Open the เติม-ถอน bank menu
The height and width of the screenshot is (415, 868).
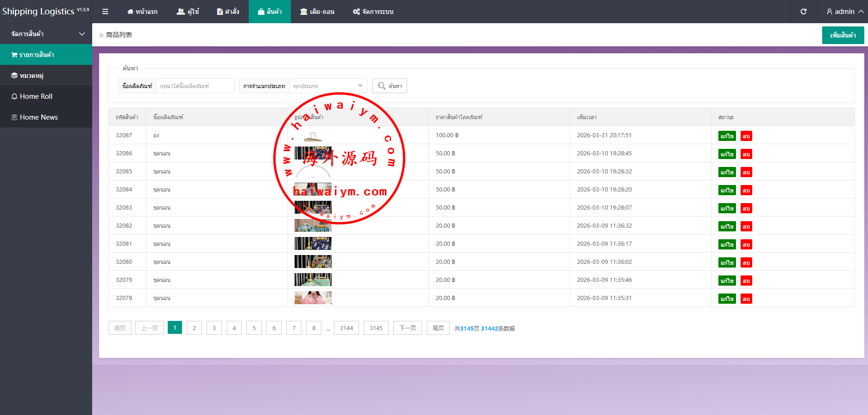(x=317, y=12)
